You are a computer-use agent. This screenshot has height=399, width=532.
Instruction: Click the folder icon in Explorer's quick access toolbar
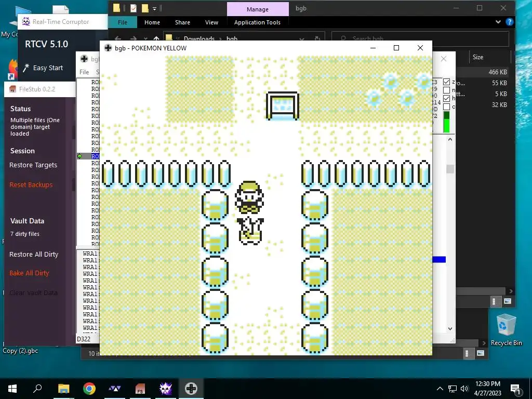pos(117,8)
